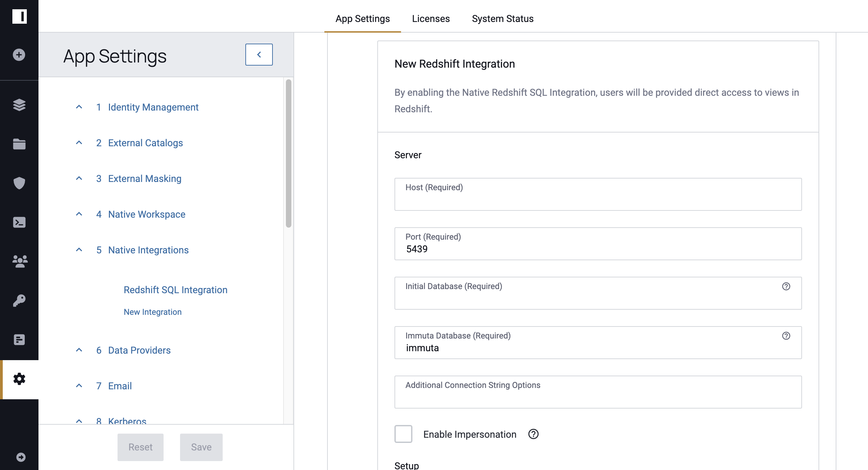The image size is (868, 470).
Task: Collapse the Native Integrations section
Action: pyautogui.click(x=79, y=250)
